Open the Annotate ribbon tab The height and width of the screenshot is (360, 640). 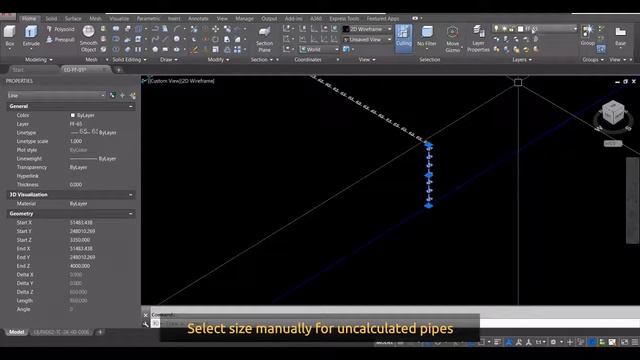coord(198,18)
